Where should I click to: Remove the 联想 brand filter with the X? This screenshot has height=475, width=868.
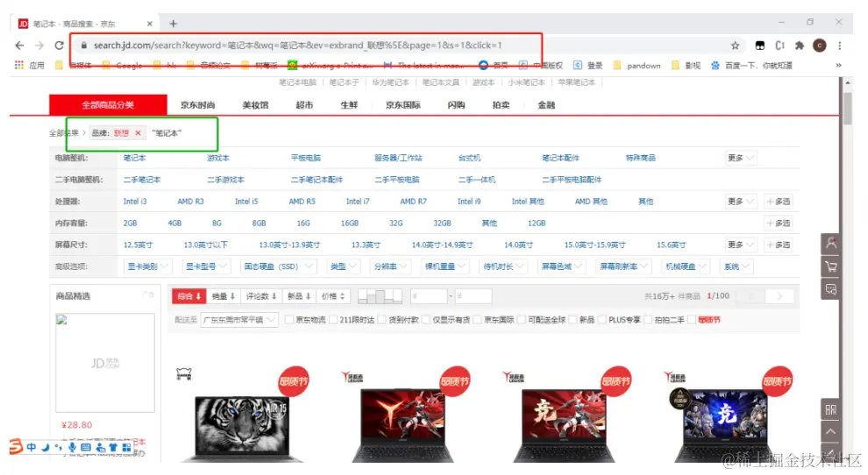pos(138,133)
